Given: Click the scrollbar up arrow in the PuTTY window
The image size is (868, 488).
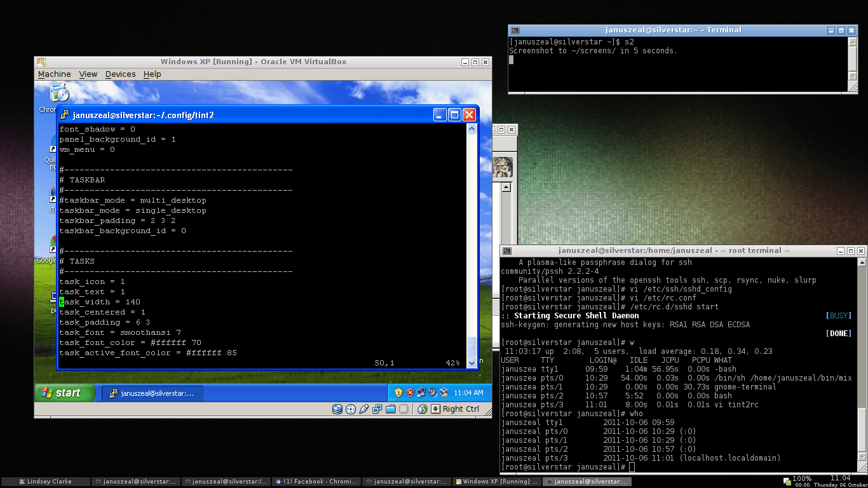Looking at the screenshot, I should pyautogui.click(x=471, y=127).
